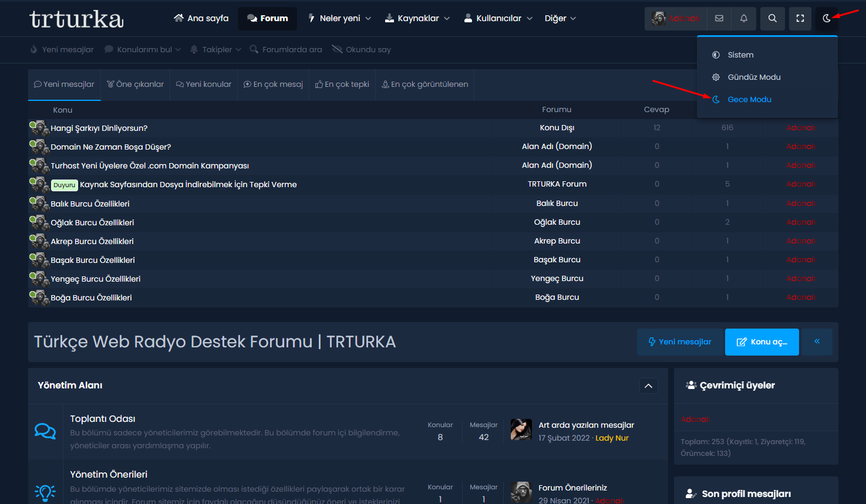Viewport: 866px width, 504px height.
Task: Choose Sistem theme option
Action: [x=740, y=55]
